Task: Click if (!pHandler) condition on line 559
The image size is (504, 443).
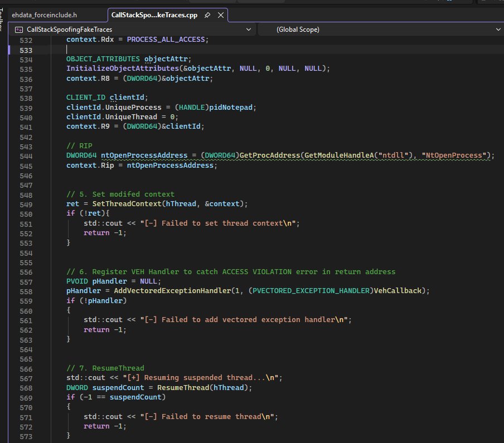Action: (x=96, y=300)
